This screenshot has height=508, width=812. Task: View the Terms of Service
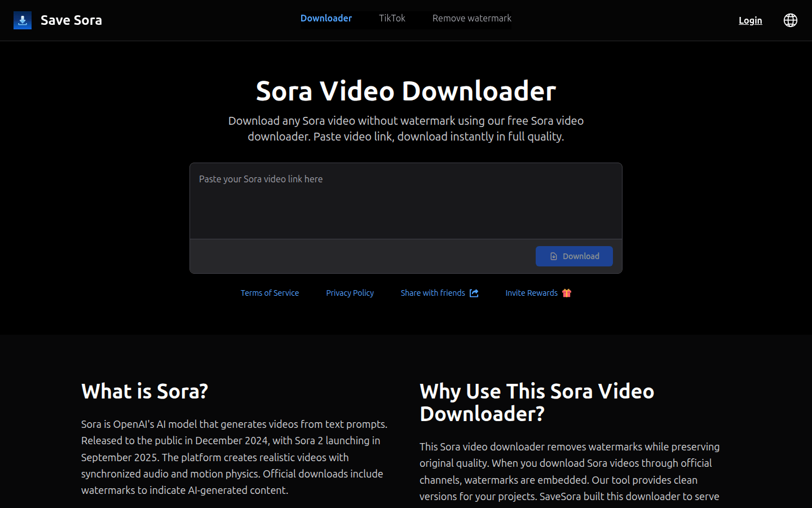[x=270, y=292]
